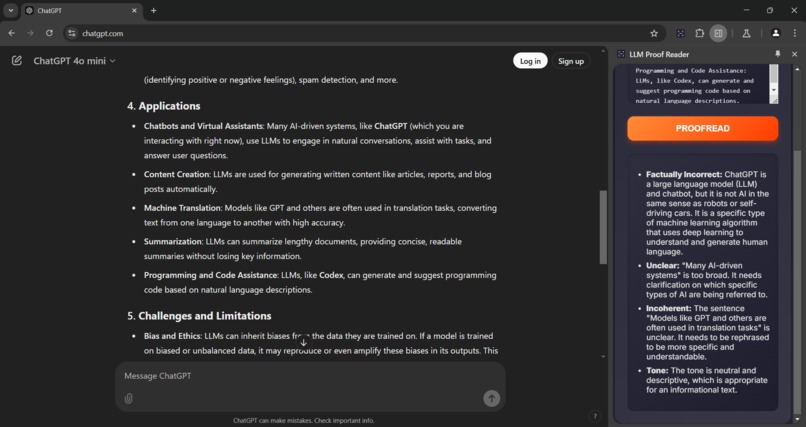Open a new browser tab
Viewport: 806px width, 427px height.
click(153, 10)
